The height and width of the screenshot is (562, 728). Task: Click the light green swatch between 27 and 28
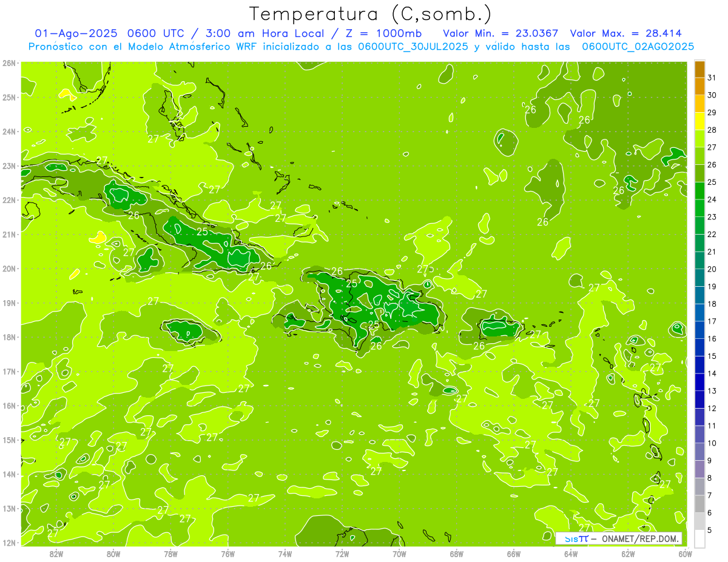pos(699,139)
